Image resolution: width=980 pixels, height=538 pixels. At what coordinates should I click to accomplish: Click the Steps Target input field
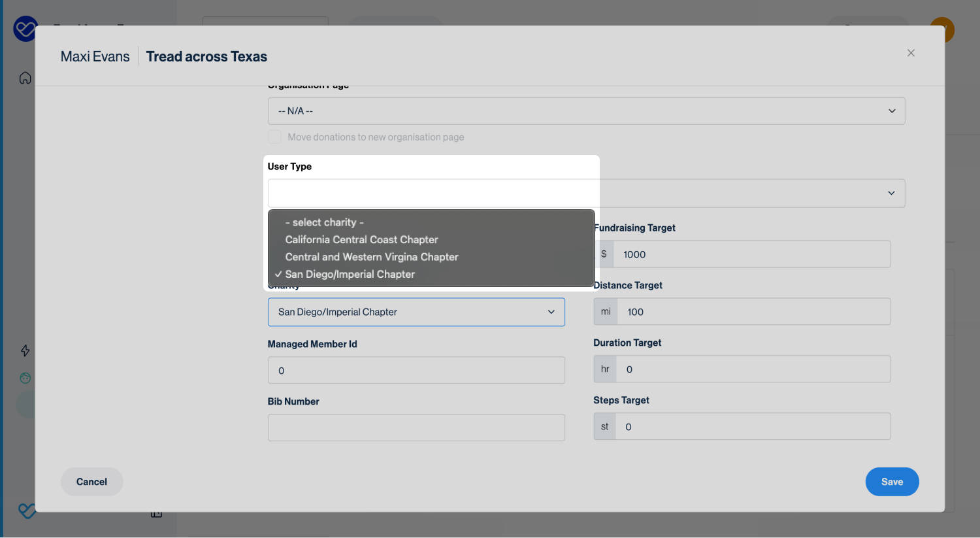tap(751, 427)
